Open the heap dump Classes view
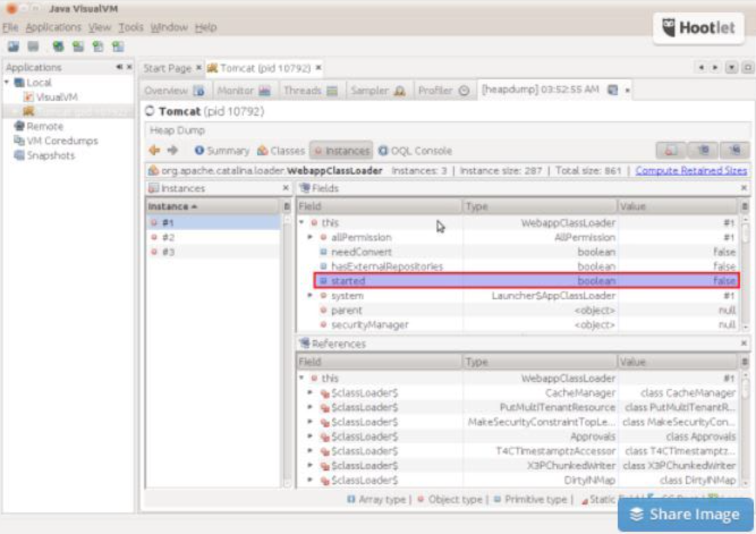The height and width of the screenshot is (534, 756). click(281, 151)
